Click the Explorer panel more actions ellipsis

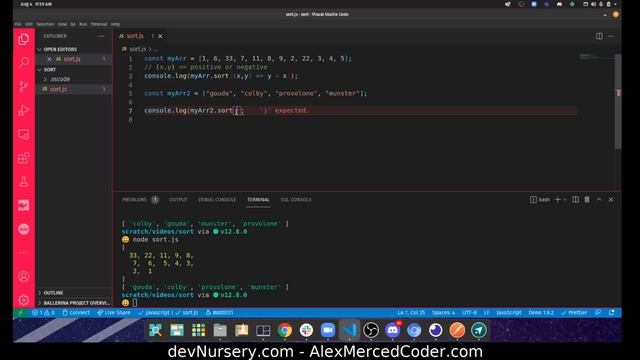101,36
